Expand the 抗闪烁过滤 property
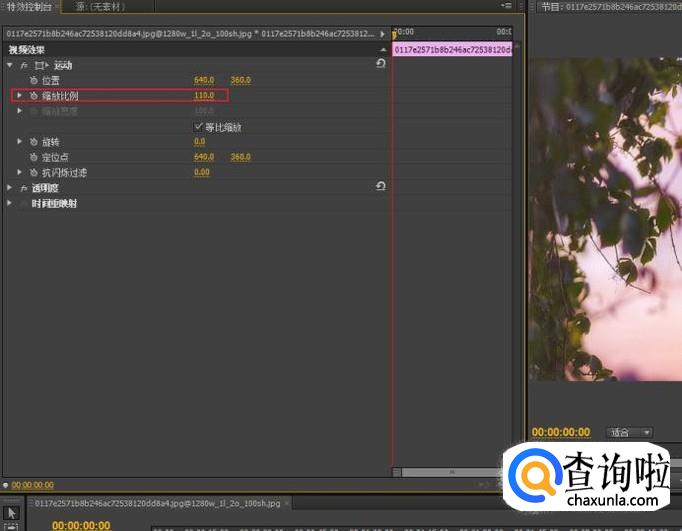Viewport: 682px width, 531px height. (19, 172)
